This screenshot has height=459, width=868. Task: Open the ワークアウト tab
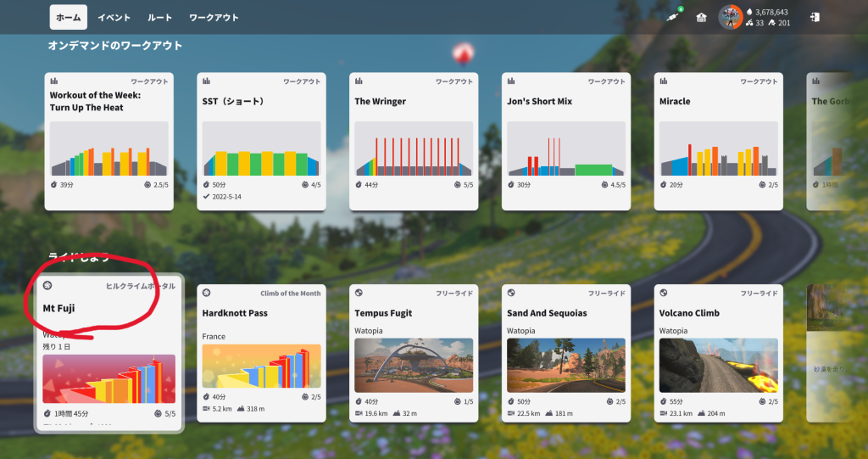click(214, 17)
